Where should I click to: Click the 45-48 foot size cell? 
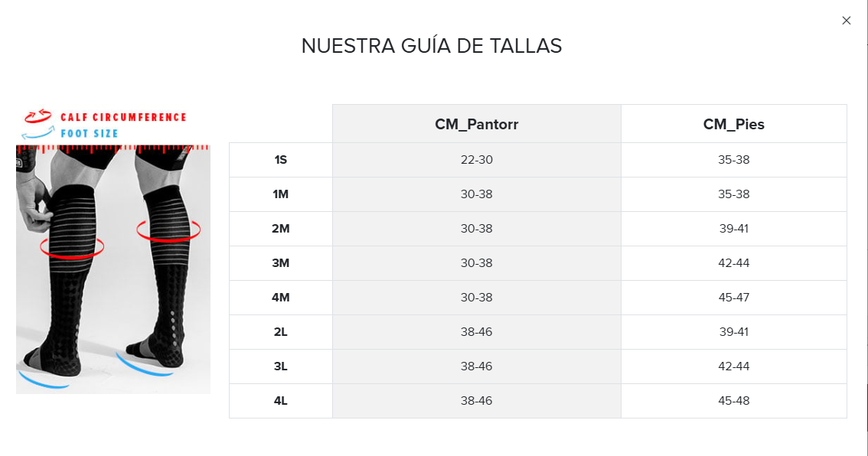(x=733, y=401)
